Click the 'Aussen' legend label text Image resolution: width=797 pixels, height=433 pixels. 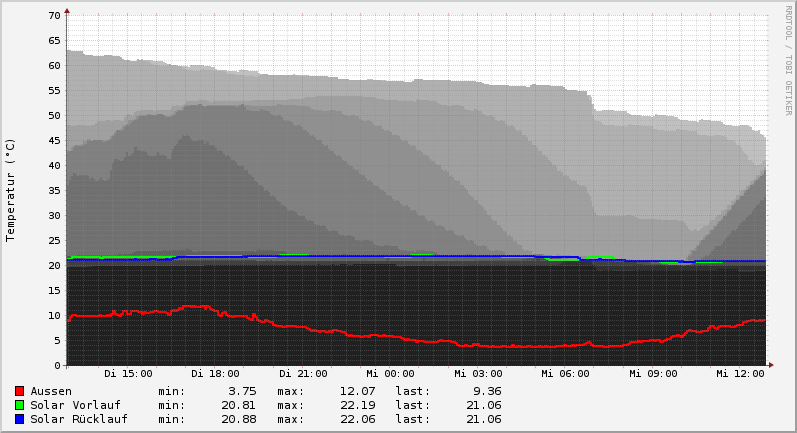(x=51, y=391)
